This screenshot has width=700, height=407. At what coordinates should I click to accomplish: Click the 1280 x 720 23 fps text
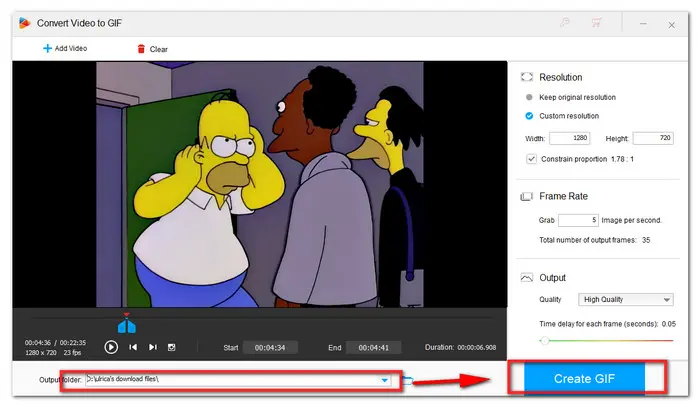53,353
